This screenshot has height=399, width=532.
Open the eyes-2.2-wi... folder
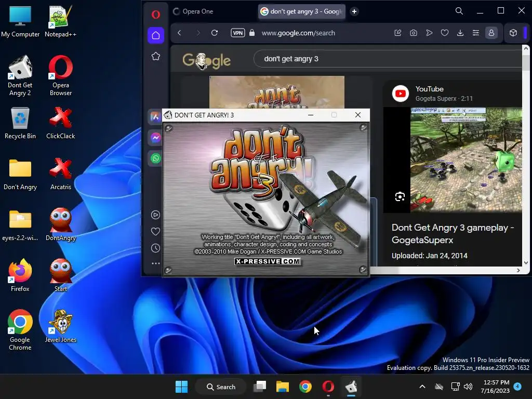coord(20,224)
